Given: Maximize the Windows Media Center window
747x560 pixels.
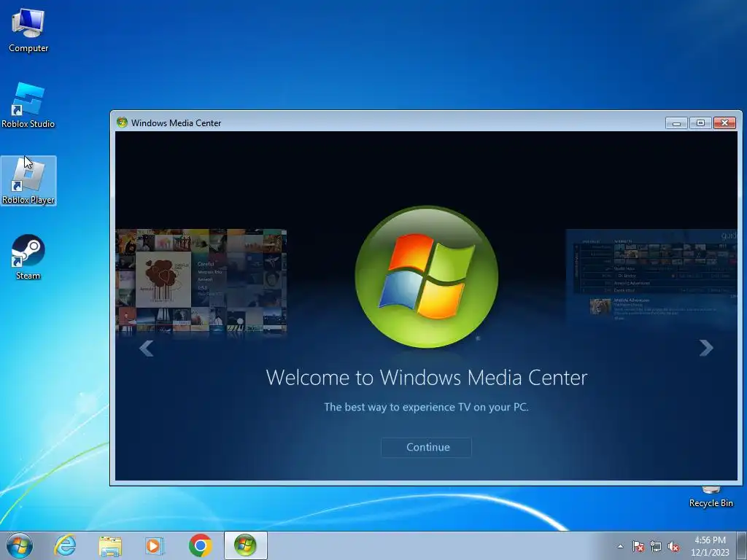Looking at the screenshot, I should pyautogui.click(x=700, y=122).
